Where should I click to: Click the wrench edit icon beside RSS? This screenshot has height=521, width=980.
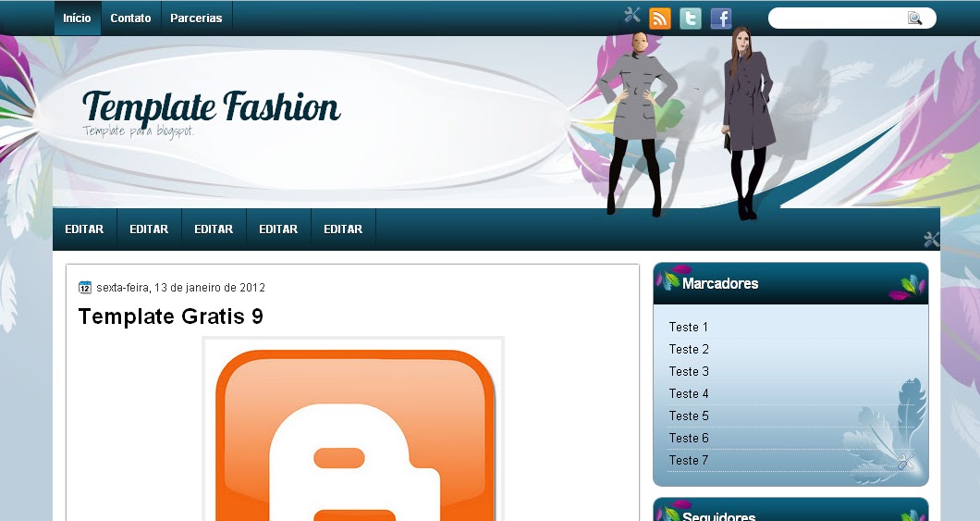[631, 15]
